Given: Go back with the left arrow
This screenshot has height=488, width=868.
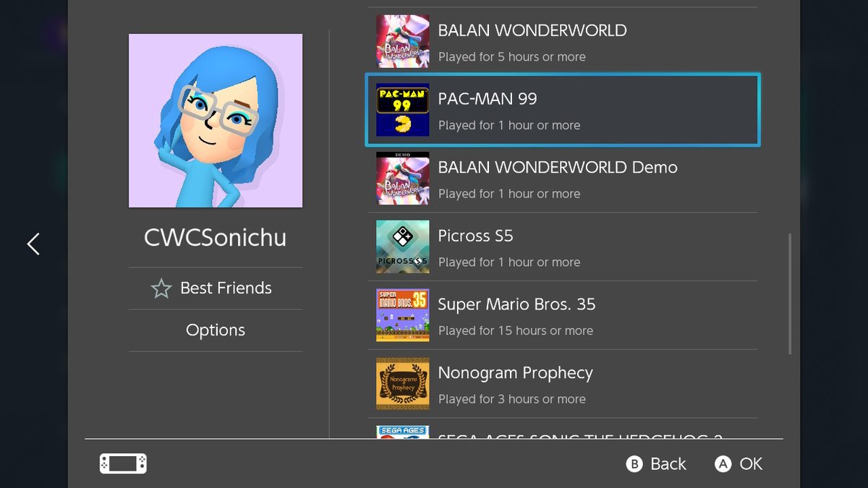Looking at the screenshot, I should 33,244.
